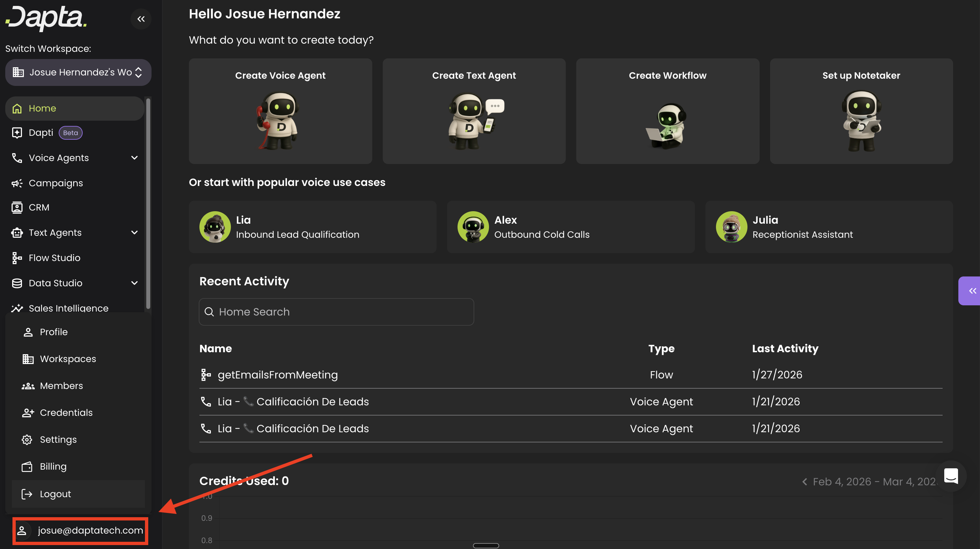980x549 pixels.
Task: Expand the Data Studio submenu
Action: pos(134,283)
